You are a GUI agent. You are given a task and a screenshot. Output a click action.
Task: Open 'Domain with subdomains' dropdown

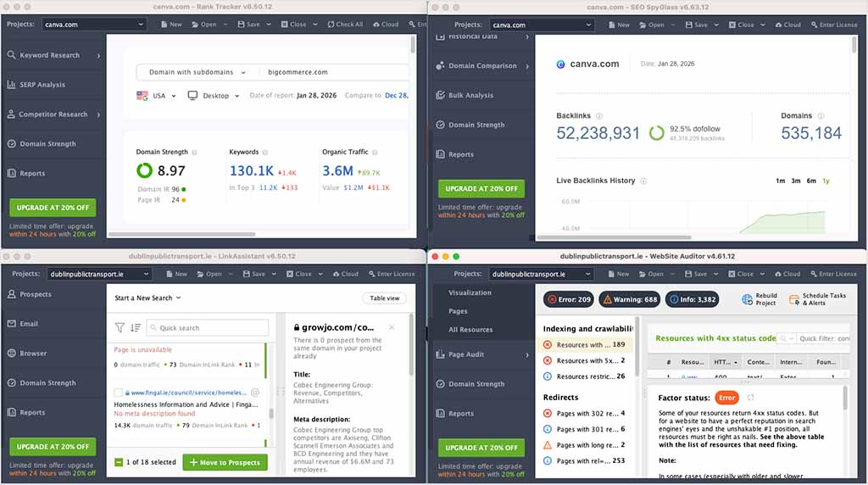[197, 73]
